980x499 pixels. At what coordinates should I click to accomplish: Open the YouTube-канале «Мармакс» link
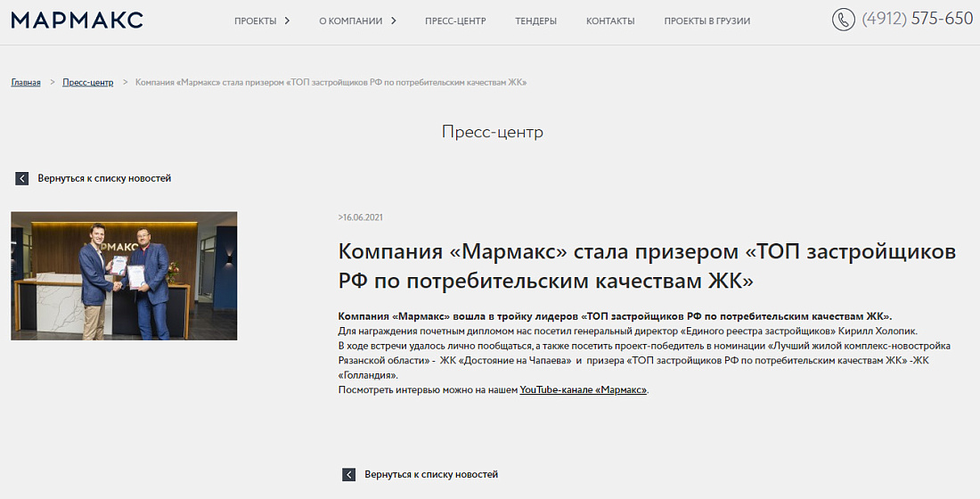[x=584, y=390]
